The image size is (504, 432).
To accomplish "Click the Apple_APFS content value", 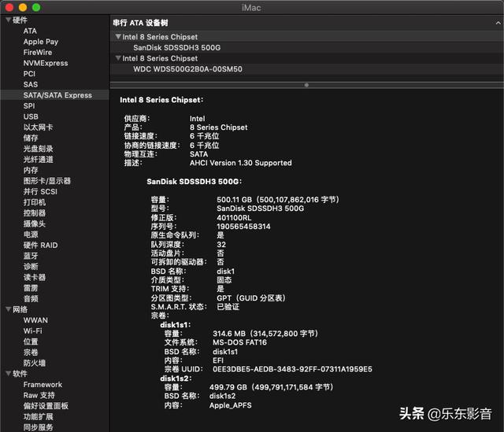I will 230,405.
